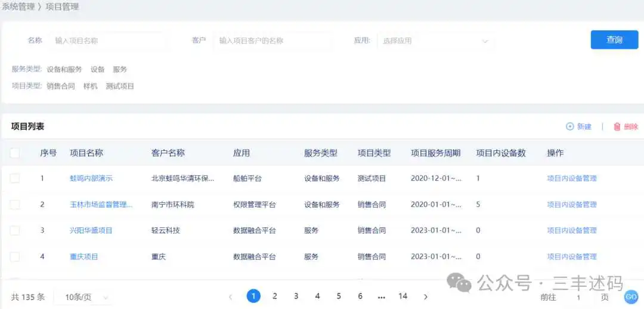Go to page 1
644x309 pixels.
(x=253, y=296)
